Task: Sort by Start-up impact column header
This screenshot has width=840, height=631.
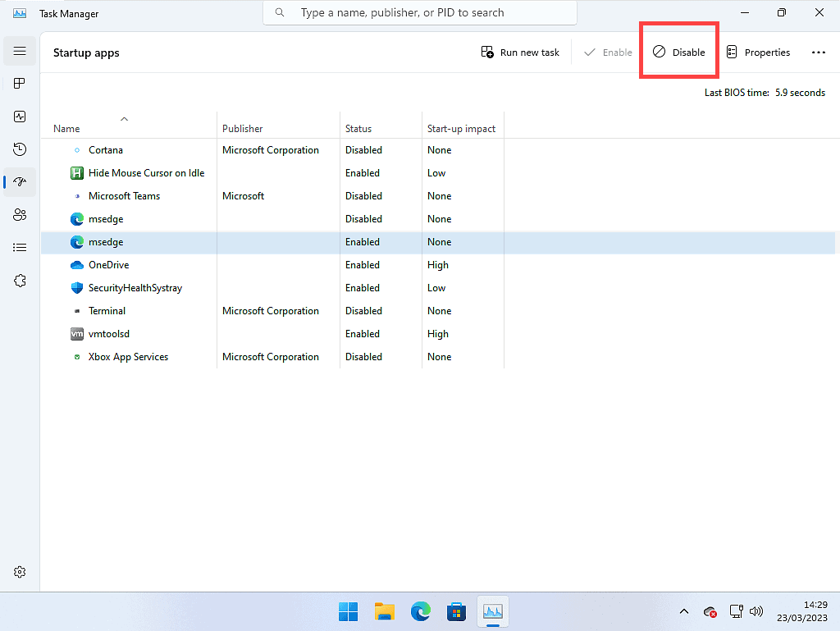Action: point(461,129)
